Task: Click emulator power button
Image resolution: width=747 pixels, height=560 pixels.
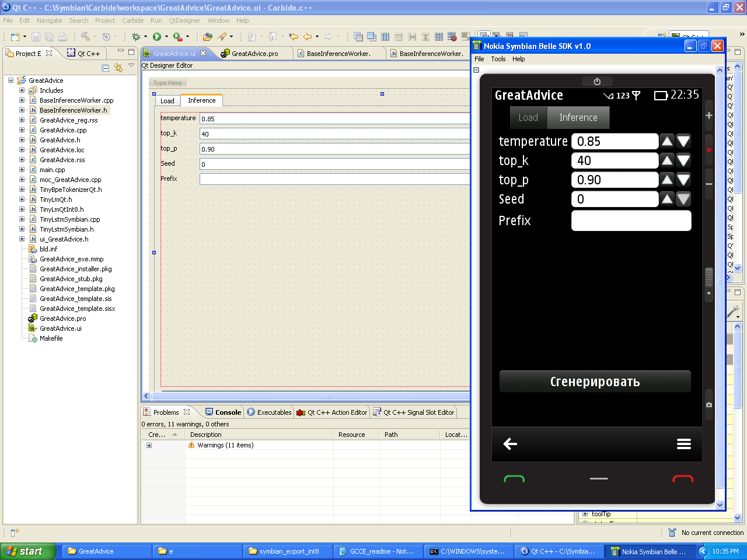Action: 597,81
